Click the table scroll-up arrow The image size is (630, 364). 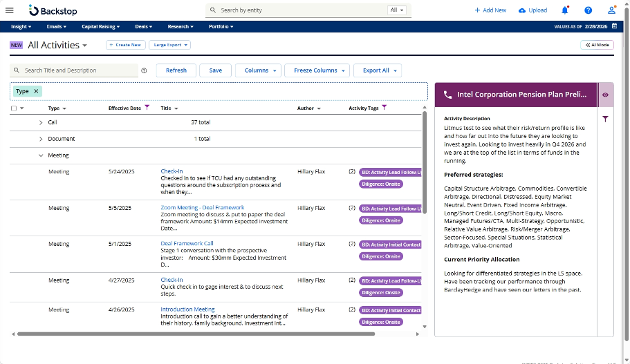click(425, 108)
